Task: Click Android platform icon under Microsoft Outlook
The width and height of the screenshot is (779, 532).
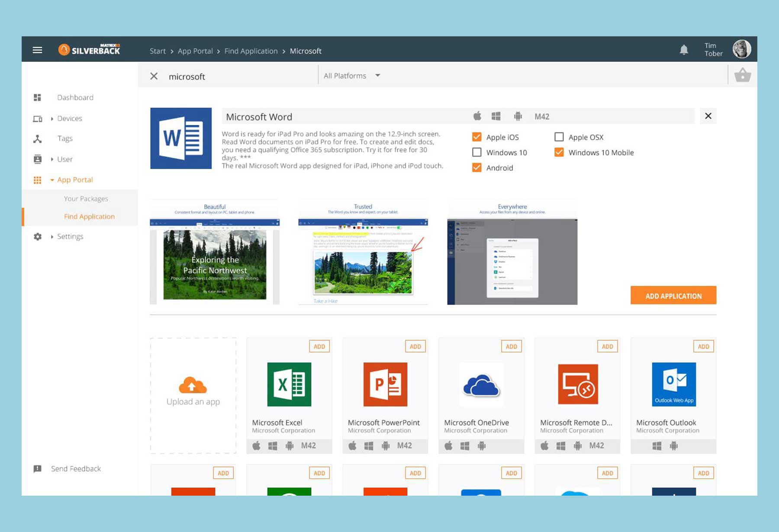Action: (x=673, y=445)
